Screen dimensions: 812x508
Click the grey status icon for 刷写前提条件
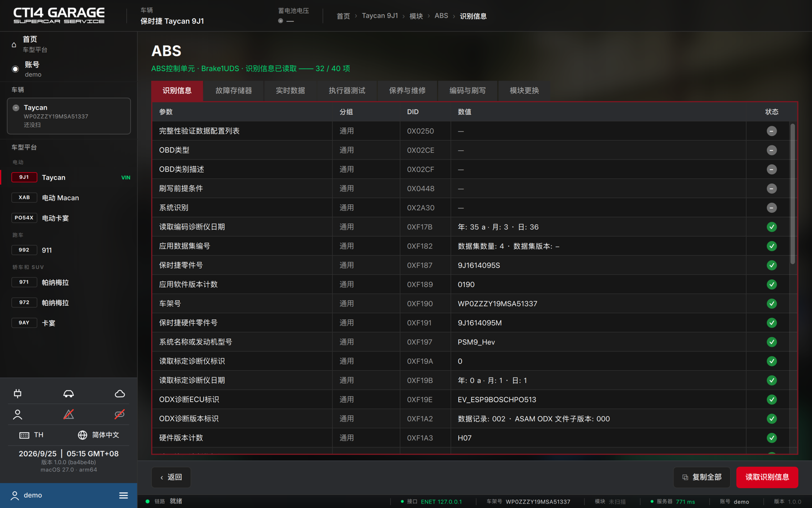tap(771, 188)
